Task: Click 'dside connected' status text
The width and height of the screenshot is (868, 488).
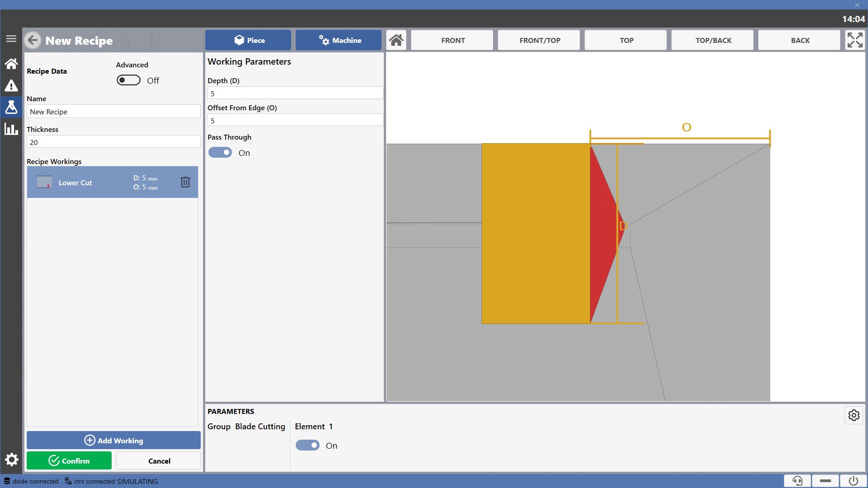Action: pyautogui.click(x=35, y=481)
